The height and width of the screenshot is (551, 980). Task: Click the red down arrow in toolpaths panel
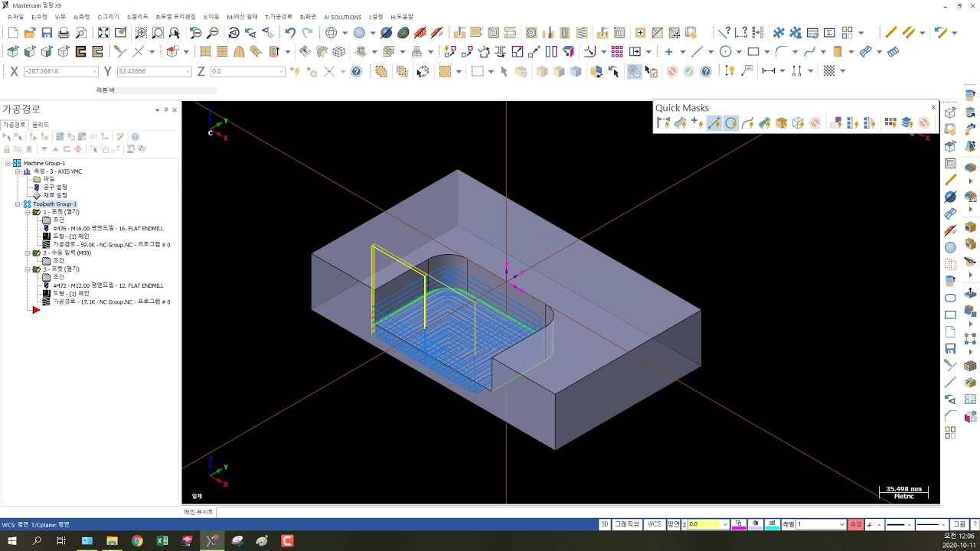click(x=44, y=149)
